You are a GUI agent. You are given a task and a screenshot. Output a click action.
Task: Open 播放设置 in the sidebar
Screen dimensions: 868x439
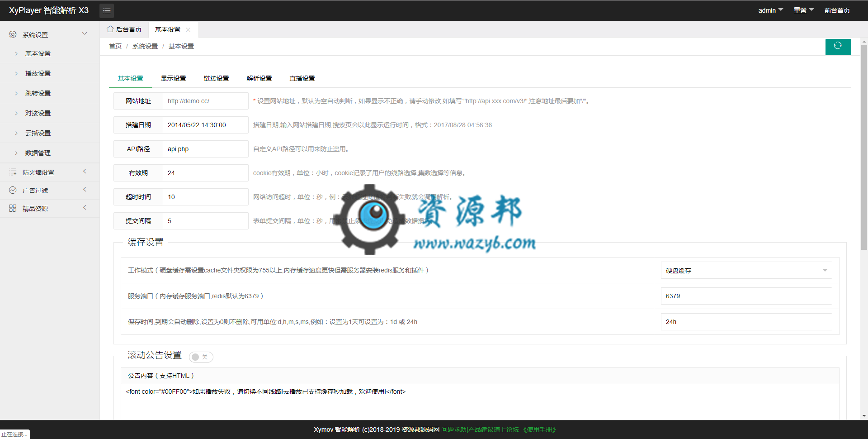[x=38, y=73]
